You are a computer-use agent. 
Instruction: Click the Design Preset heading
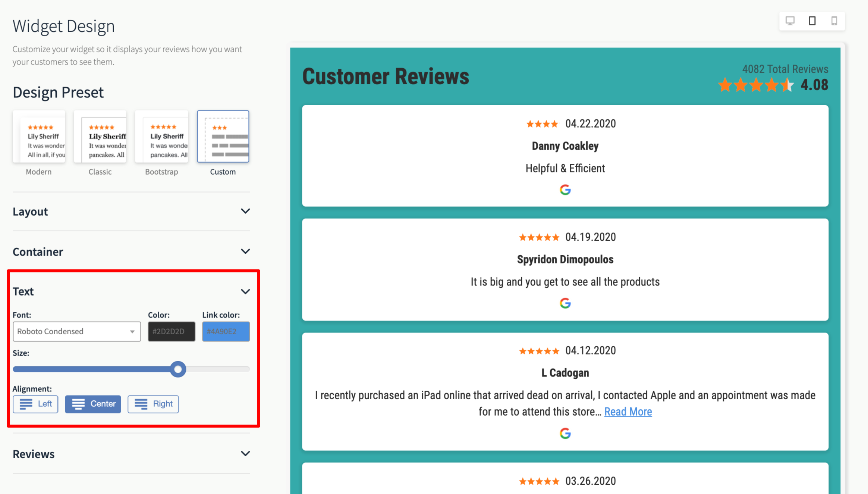[58, 93]
